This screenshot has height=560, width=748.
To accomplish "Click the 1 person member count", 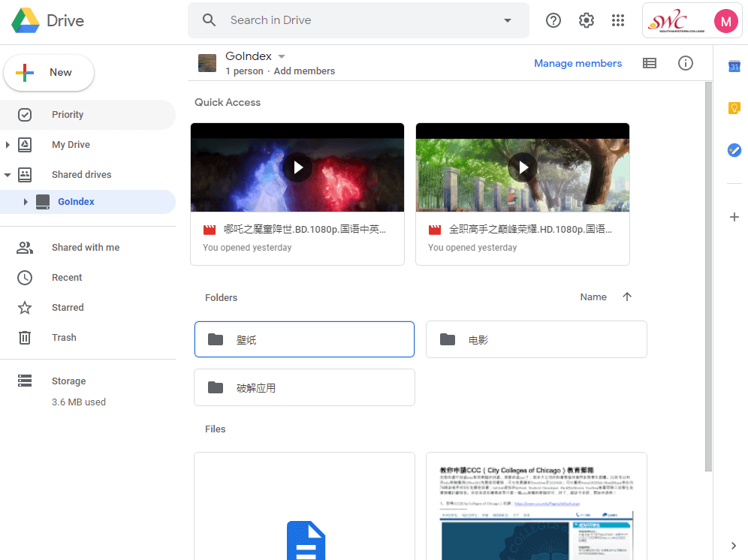I will click(x=244, y=71).
